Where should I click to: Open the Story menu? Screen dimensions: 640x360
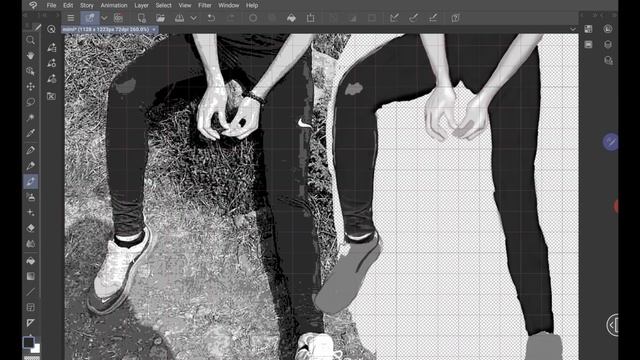87,5
